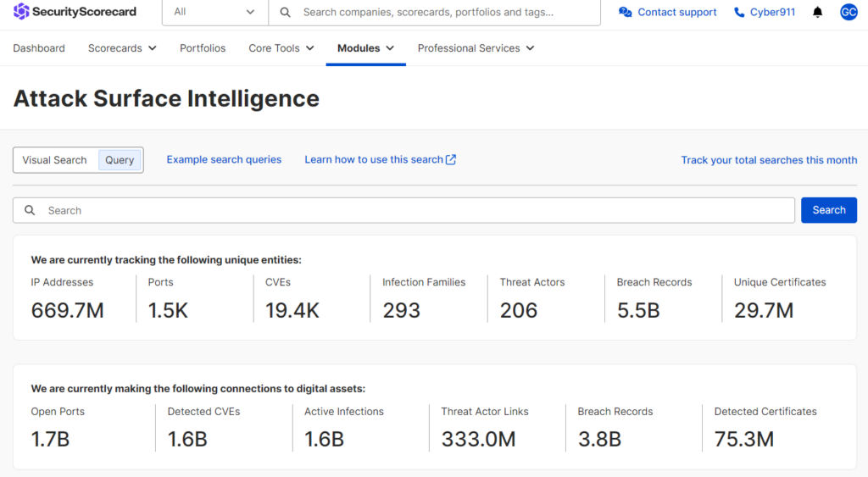
Task: Click the CVEs value 19.4K
Action: click(x=292, y=310)
